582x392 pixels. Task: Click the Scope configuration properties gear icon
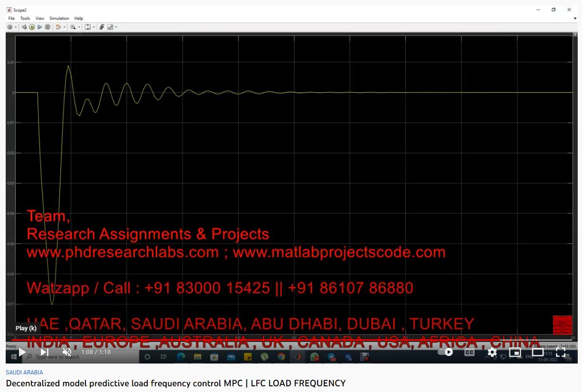click(9, 27)
